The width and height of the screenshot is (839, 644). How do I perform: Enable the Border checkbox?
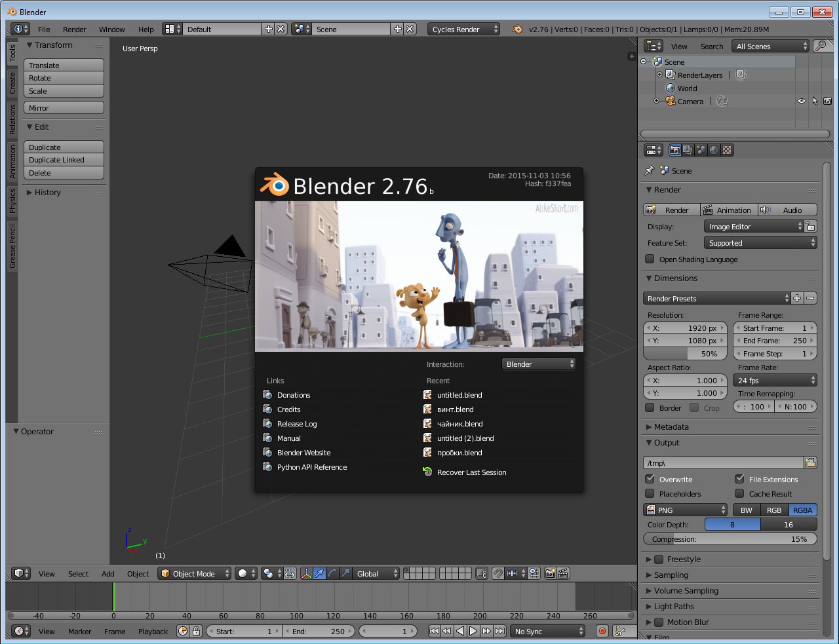point(650,407)
